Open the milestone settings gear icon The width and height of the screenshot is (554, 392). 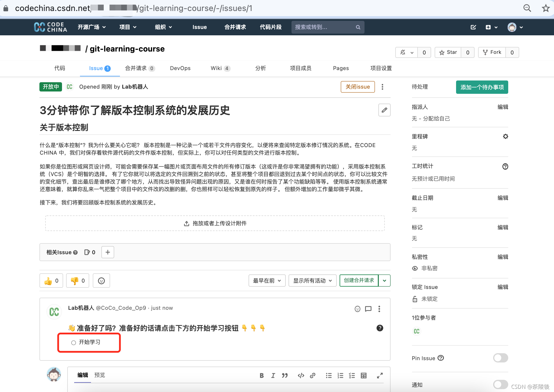(505, 136)
